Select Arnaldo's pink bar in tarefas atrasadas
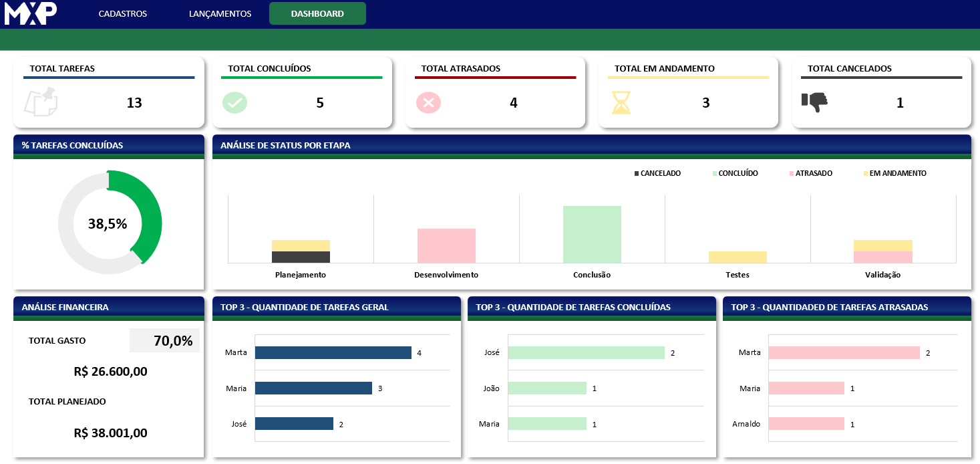980x464 pixels. 806,423
